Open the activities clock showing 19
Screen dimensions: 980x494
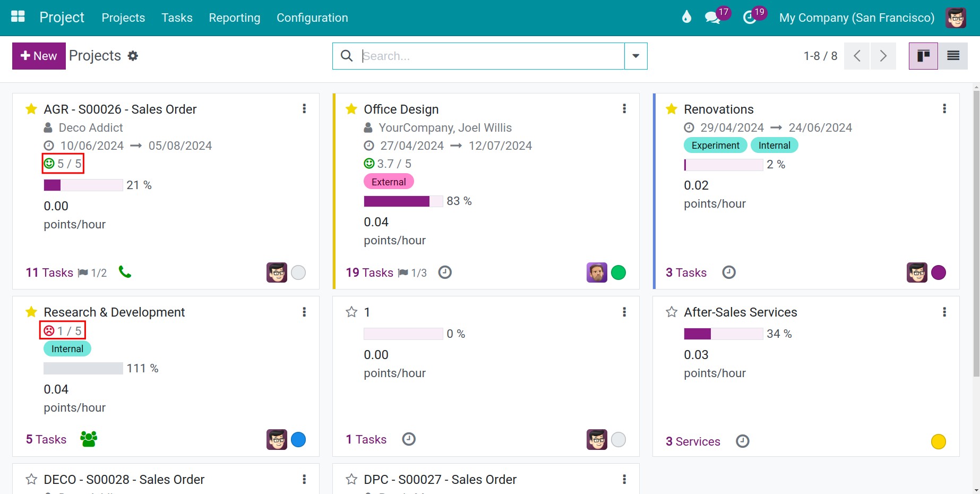click(754, 17)
